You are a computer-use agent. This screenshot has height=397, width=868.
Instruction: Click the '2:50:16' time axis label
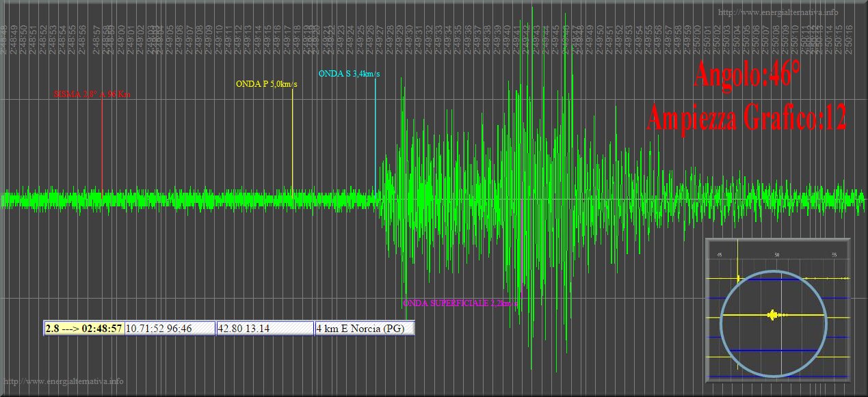849,39
